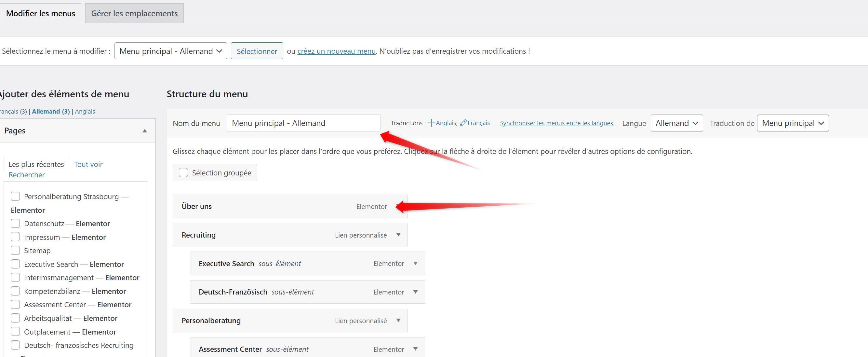Filter pages by Allemand (3) language
The image size is (868, 357).
[51, 111]
